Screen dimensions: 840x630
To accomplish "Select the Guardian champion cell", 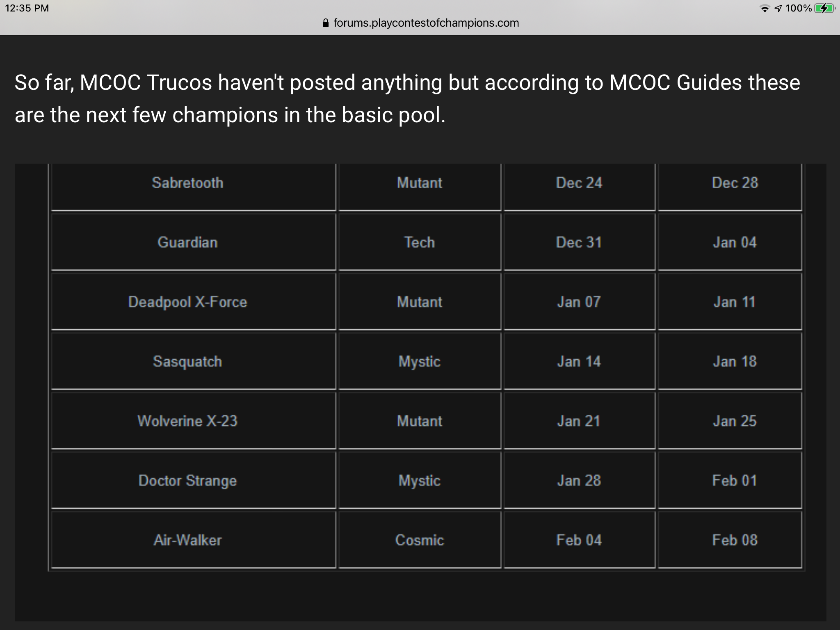I will [x=194, y=242].
